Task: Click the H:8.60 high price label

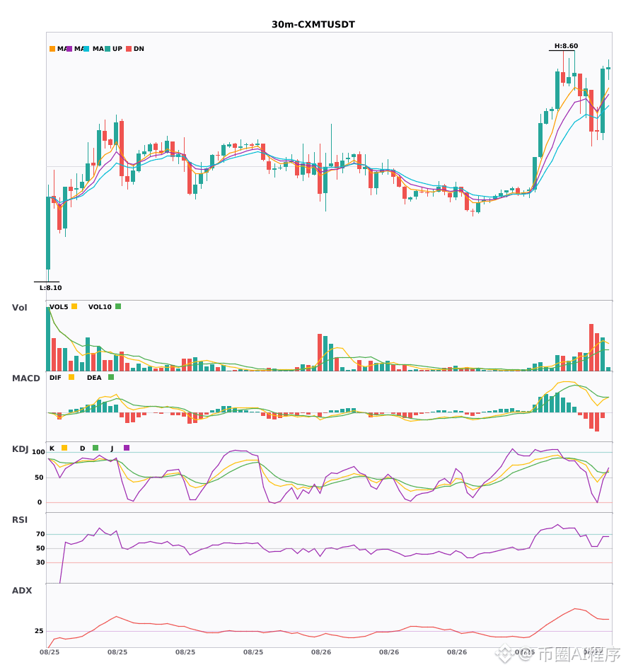Action: point(566,46)
